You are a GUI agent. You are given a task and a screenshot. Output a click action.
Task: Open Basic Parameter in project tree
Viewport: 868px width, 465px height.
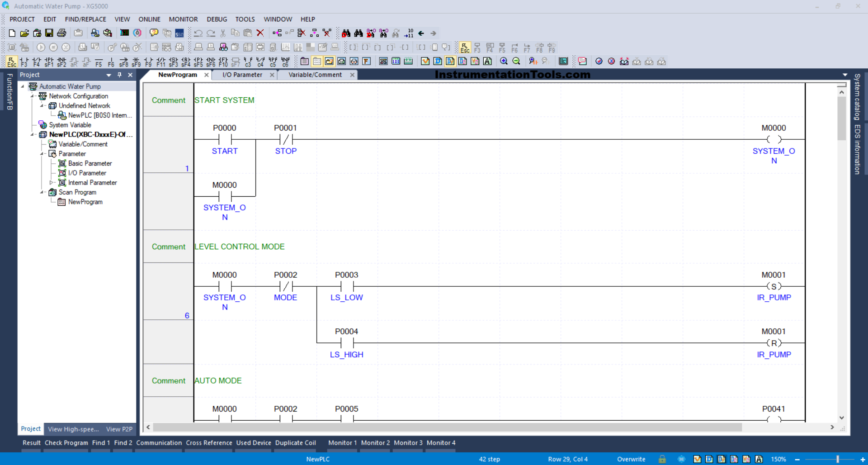pos(90,163)
